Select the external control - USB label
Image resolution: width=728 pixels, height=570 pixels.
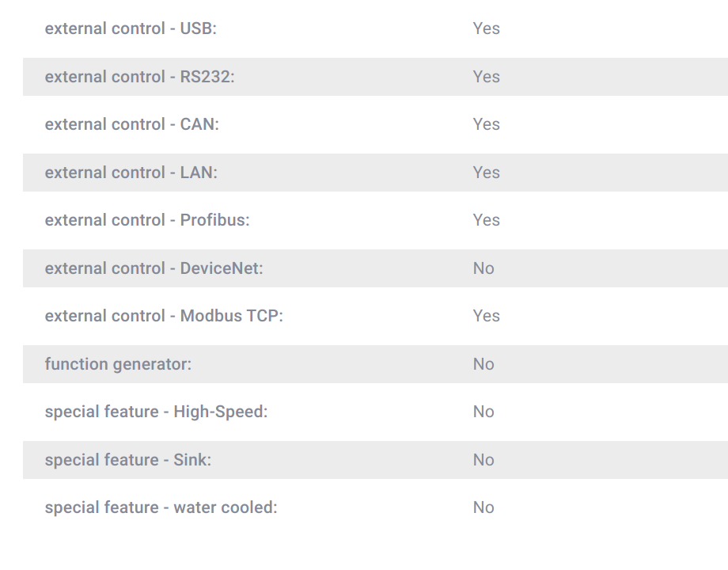[x=131, y=28]
